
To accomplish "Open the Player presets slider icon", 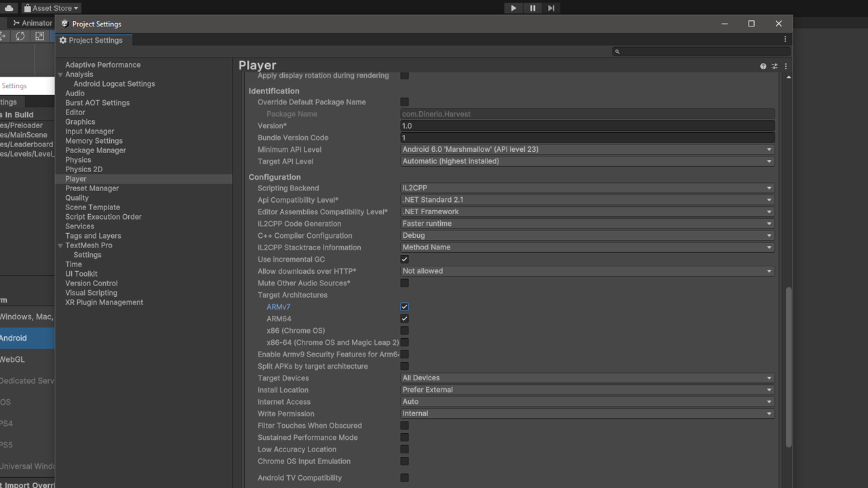I will coord(774,66).
